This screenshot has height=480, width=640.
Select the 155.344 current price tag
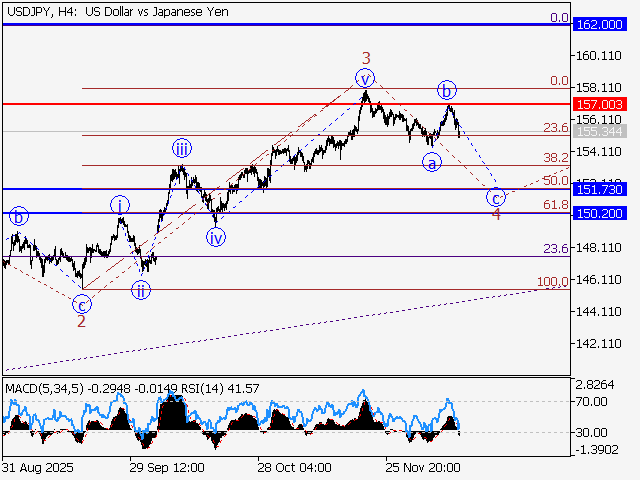[x=599, y=131]
